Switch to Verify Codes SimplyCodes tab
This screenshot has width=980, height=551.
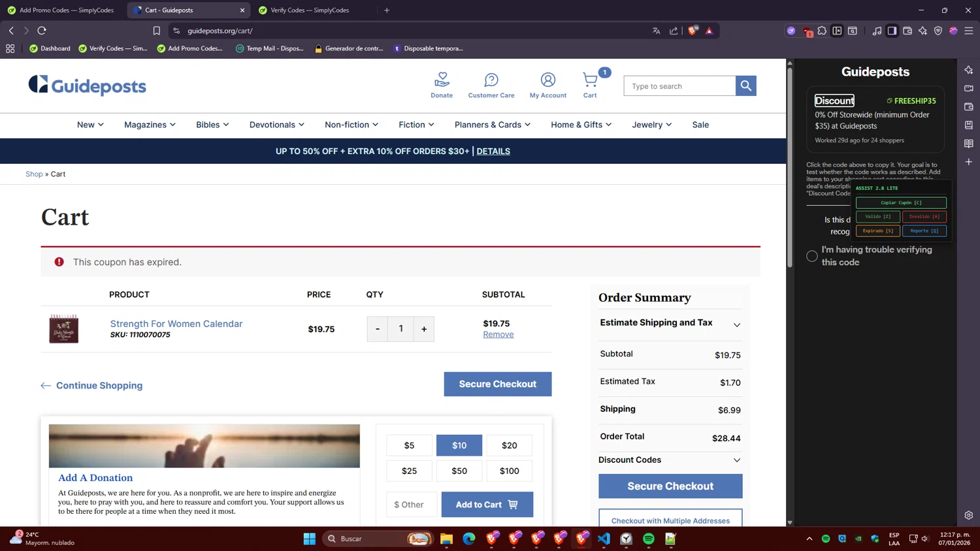[x=309, y=10]
